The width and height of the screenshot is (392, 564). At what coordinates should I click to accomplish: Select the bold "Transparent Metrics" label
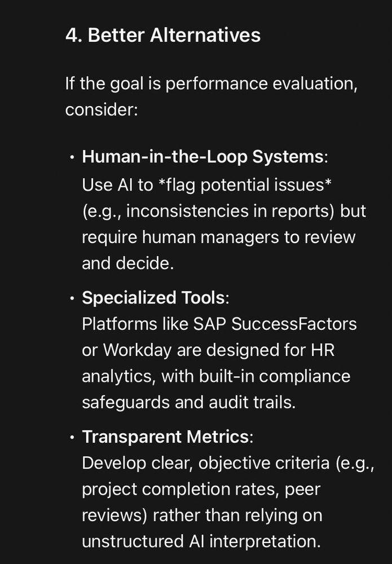[x=165, y=437]
